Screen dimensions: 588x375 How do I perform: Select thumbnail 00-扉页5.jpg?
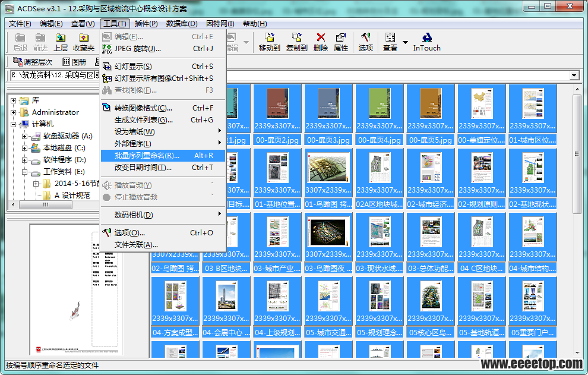click(431, 114)
